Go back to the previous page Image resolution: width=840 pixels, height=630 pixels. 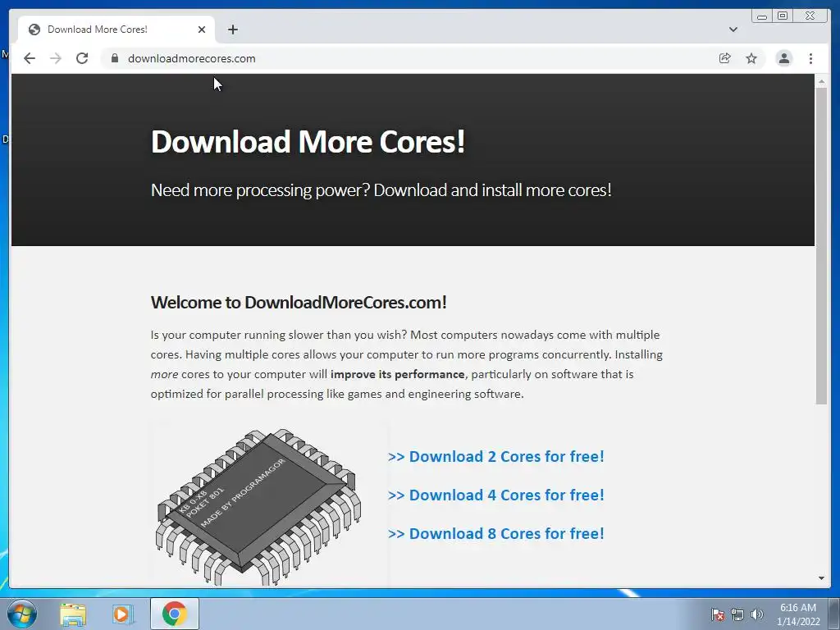30,58
